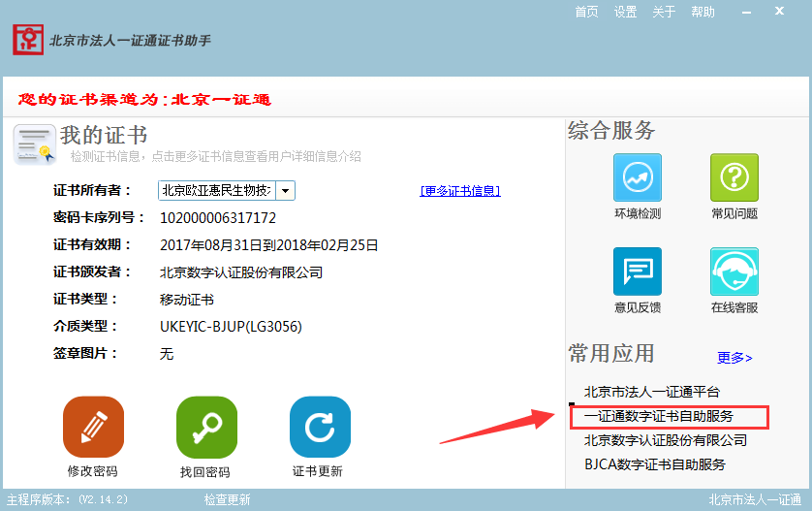The height and width of the screenshot is (511, 812).
Task: Close the certificate assistant window
Action: [x=779, y=11]
